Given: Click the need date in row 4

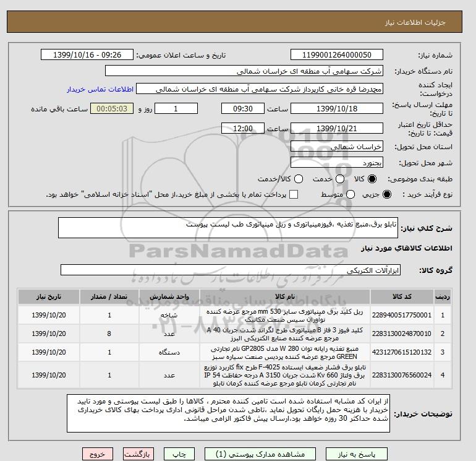Looking at the screenshot, I should coord(49,376).
